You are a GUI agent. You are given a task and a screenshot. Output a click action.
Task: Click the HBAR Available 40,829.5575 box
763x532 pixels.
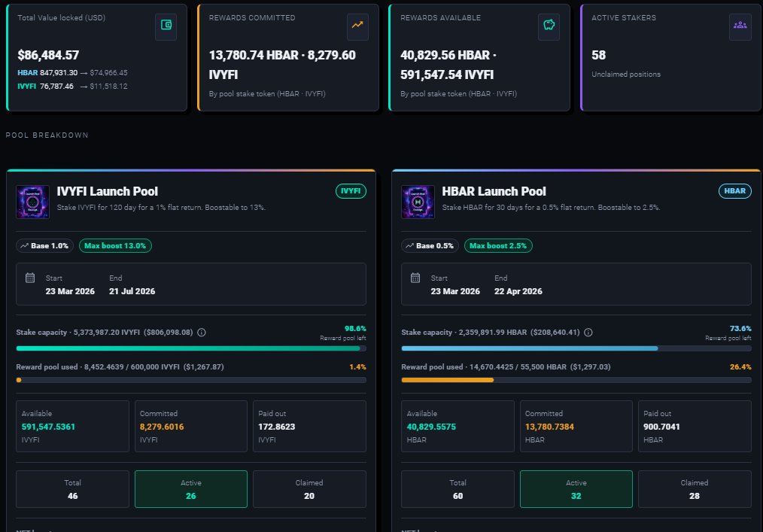[458, 427]
